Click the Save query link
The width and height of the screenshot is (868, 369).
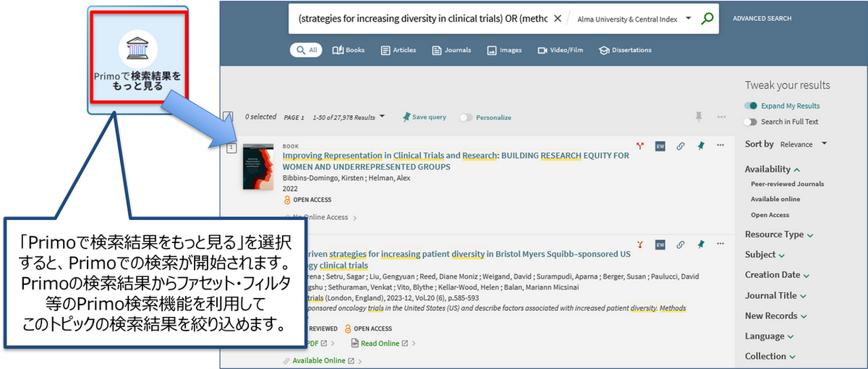425,116
